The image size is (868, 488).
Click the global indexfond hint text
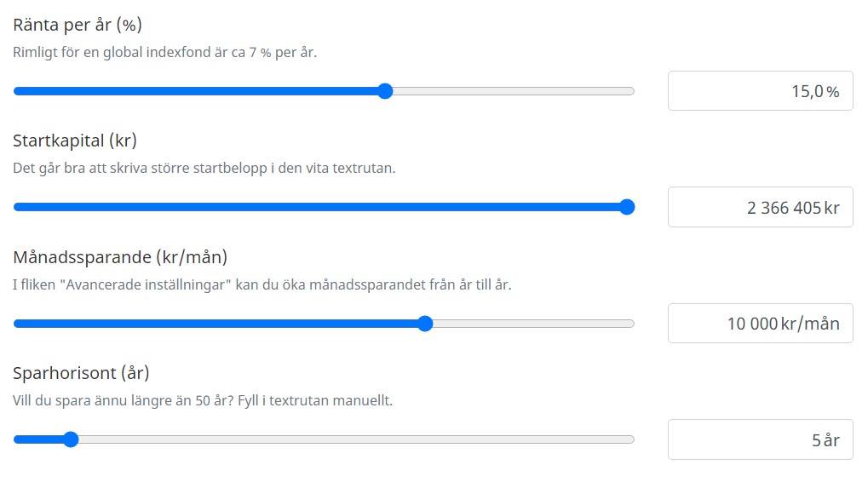[164, 52]
